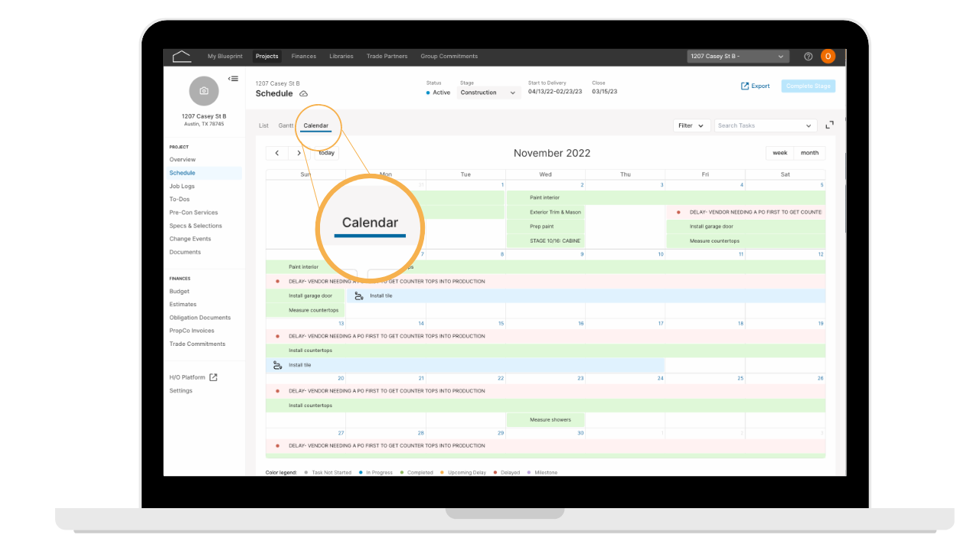Open the Exterior Trim & Mason task
Image resolution: width=980 pixels, height=551 pixels.
(x=546, y=212)
